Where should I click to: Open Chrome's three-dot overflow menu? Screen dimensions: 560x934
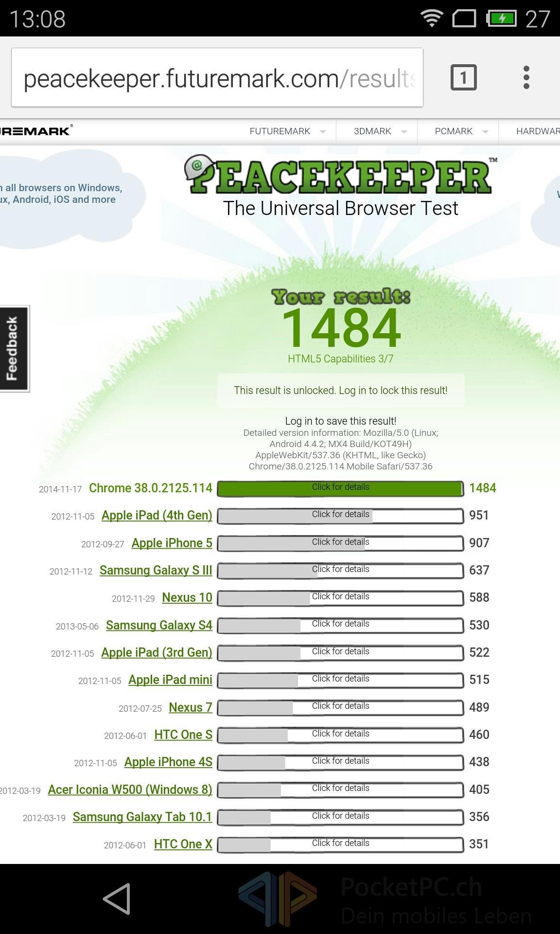click(x=526, y=77)
